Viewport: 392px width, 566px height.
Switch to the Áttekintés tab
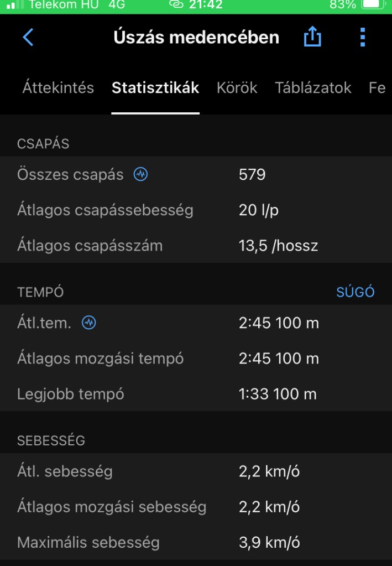(58, 87)
